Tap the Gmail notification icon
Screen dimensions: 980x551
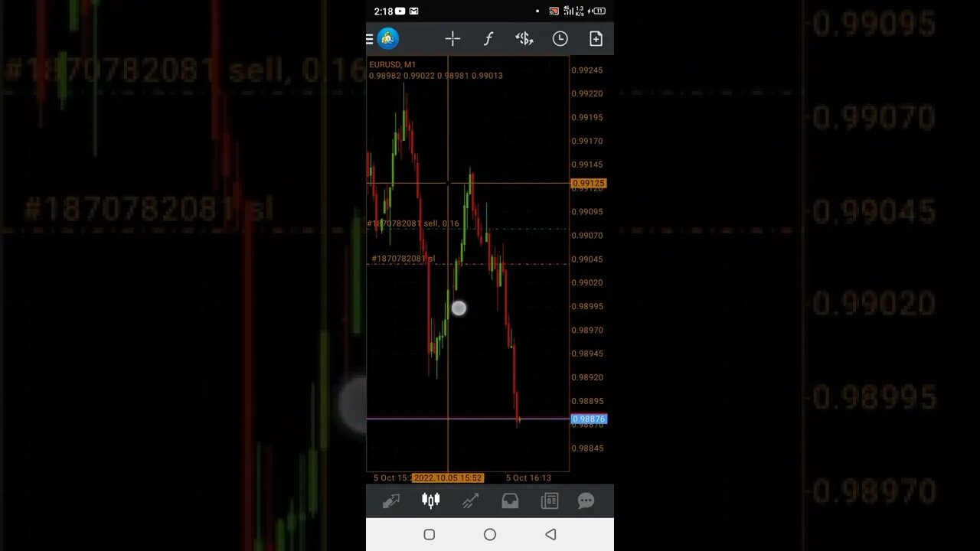pyautogui.click(x=414, y=11)
